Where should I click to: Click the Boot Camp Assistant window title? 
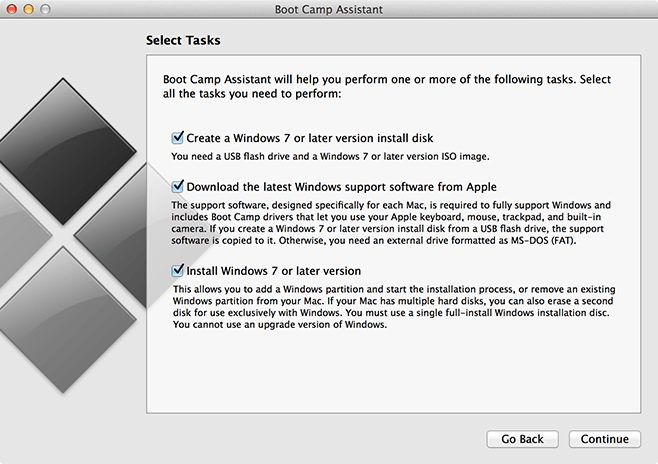tap(329, 9)
